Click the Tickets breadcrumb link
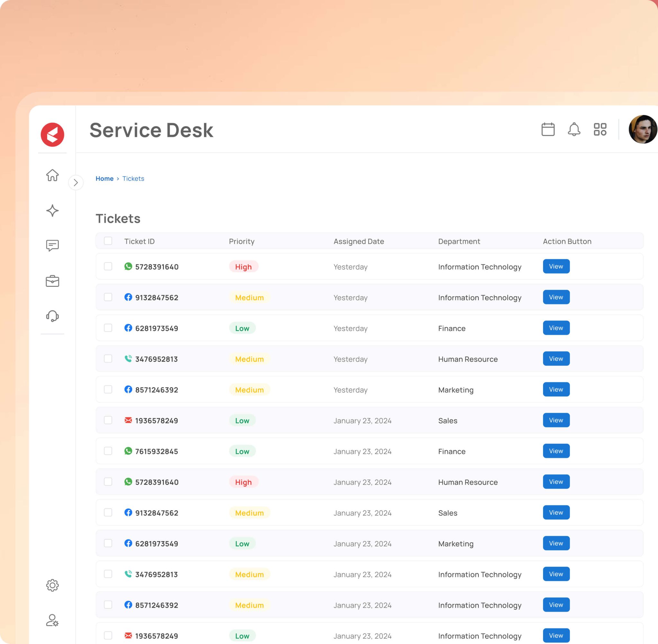The image size is (658, 644). pos(133,178)
